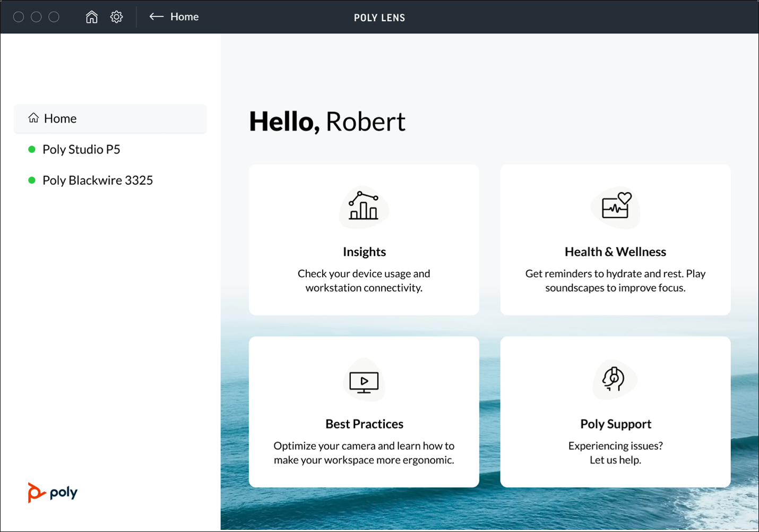This screenshot has height=532, width=759.
Task: Click the home icon in the title bar
Action: (x=91, y=16)
